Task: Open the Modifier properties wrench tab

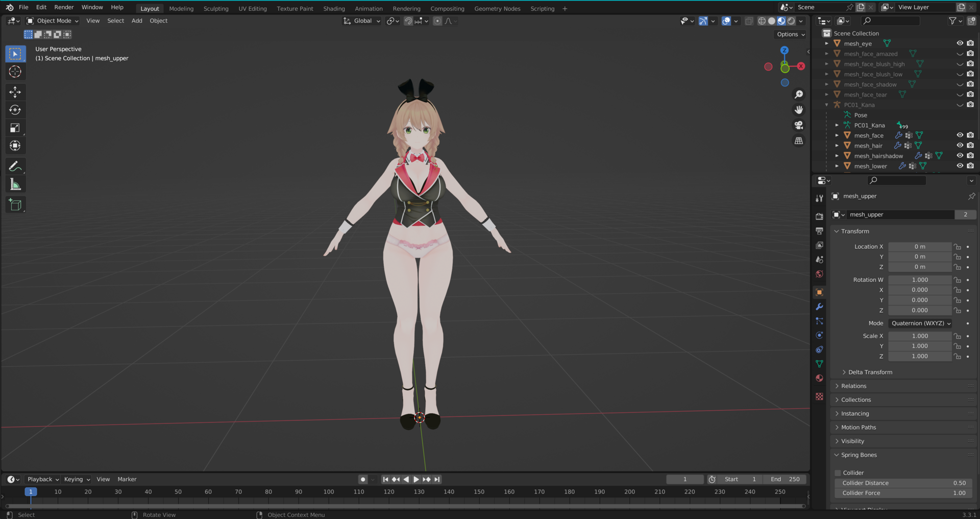Action: click(x=819, y=306)
